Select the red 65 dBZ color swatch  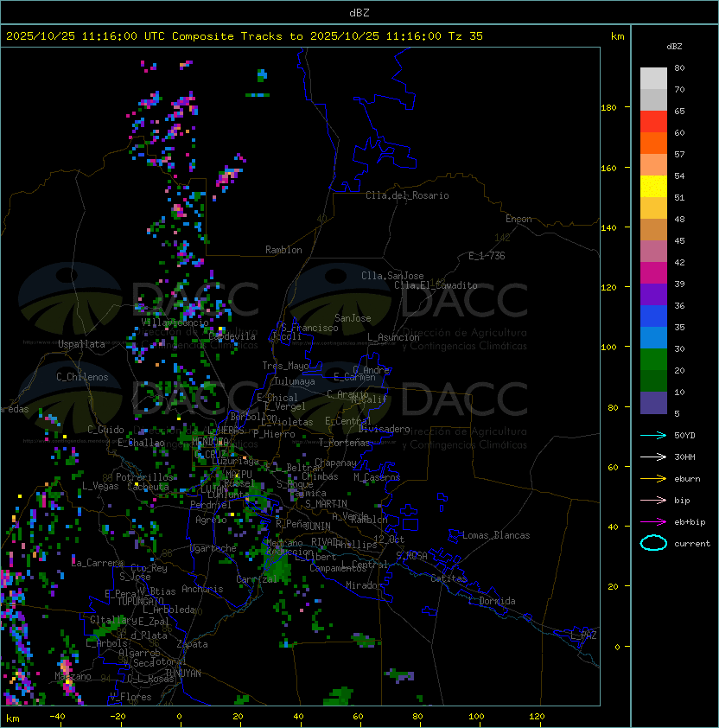coord(653,122)
